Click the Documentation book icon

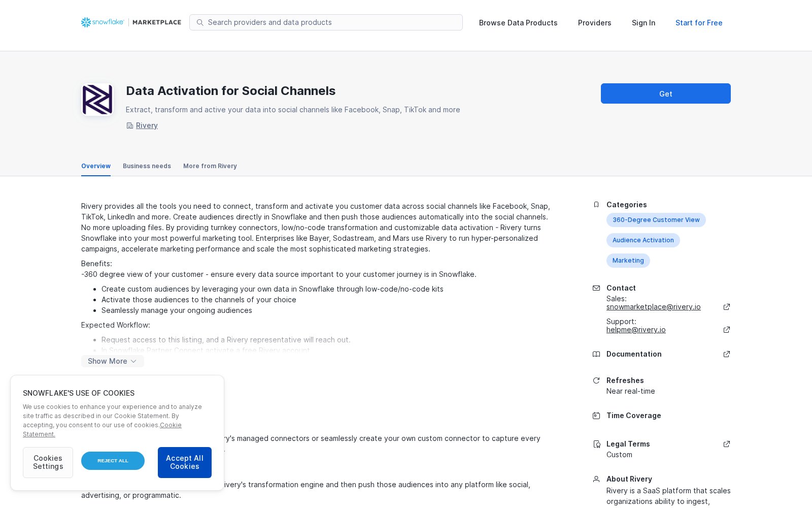pos(596,354)
